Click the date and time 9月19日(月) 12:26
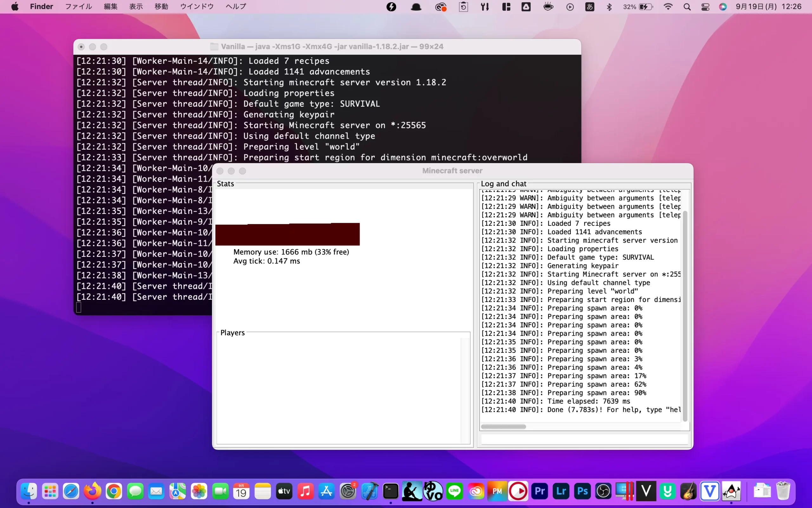The height and width of the screenshot is (508, 812). pyautogui.click(x=768, y=7)
